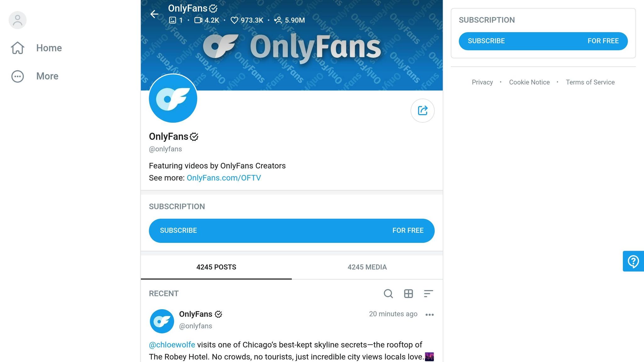
Task: Open the More menu in the sidebar
Action: 47,76
